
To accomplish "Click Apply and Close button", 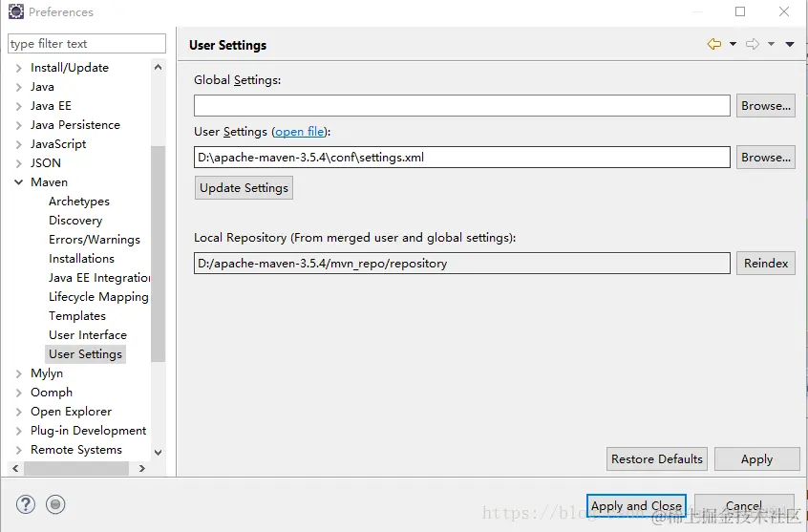I will point(636,506).
